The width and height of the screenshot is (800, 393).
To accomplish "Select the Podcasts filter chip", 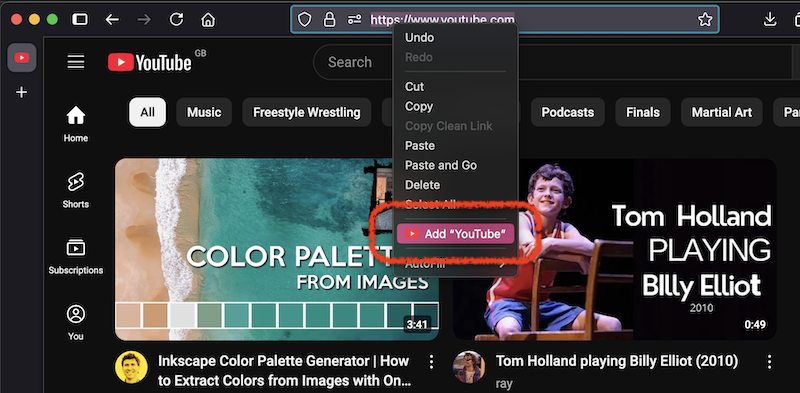I will [568, 112].
